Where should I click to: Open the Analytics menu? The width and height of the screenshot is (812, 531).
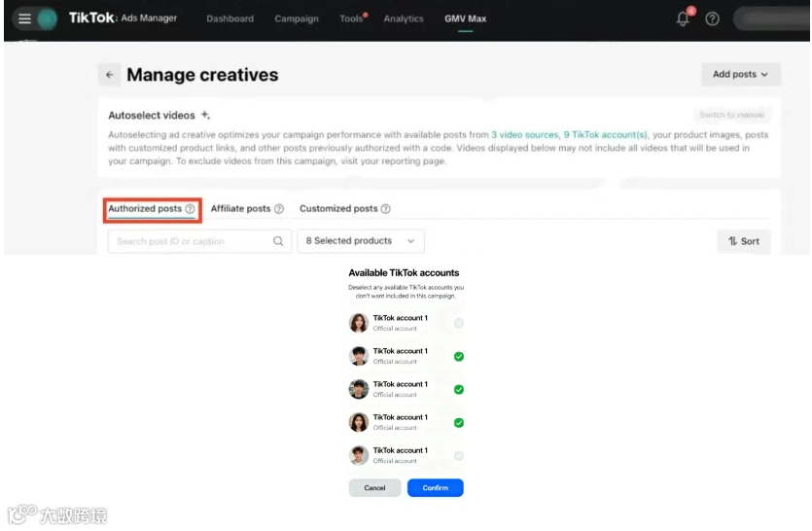[x=404, y=18]
